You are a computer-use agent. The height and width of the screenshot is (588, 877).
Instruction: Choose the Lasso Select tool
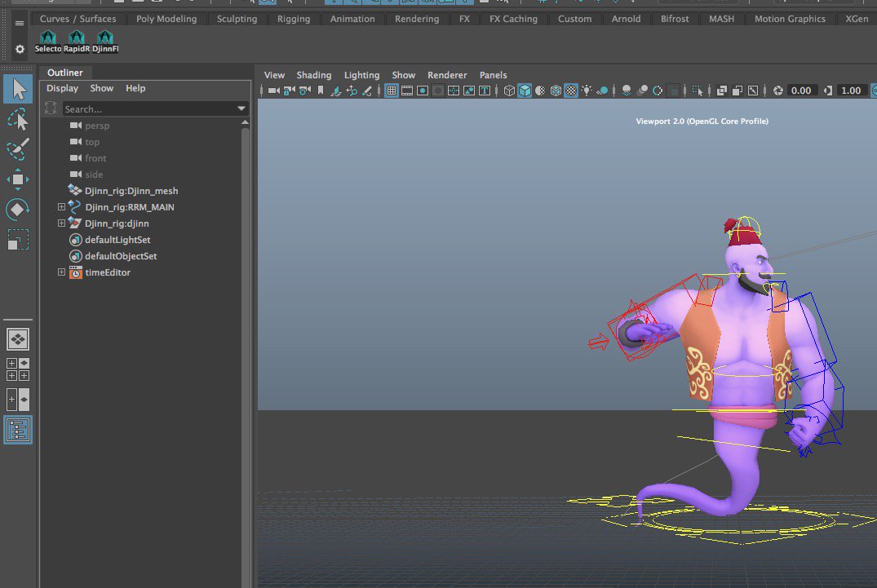point(18,120)
